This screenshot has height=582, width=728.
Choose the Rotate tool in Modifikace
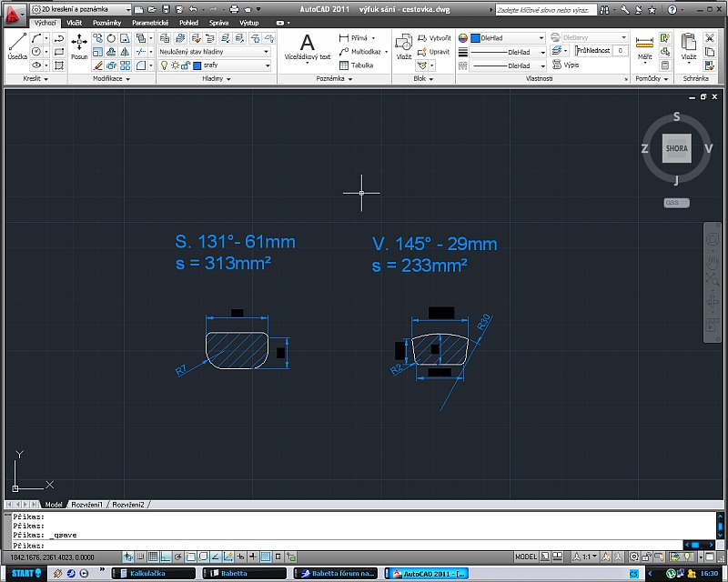(x=111, y=38)
